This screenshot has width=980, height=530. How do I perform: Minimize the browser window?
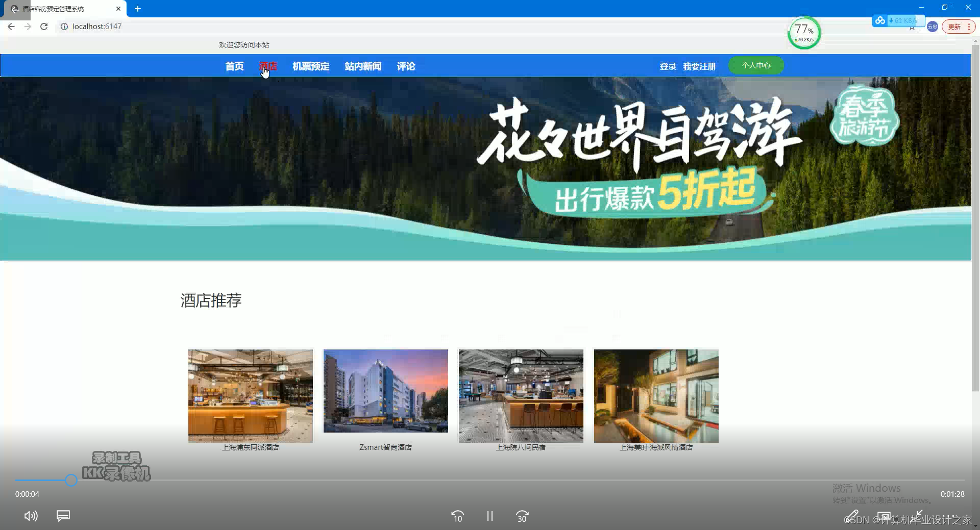click(x=921, y=8)
